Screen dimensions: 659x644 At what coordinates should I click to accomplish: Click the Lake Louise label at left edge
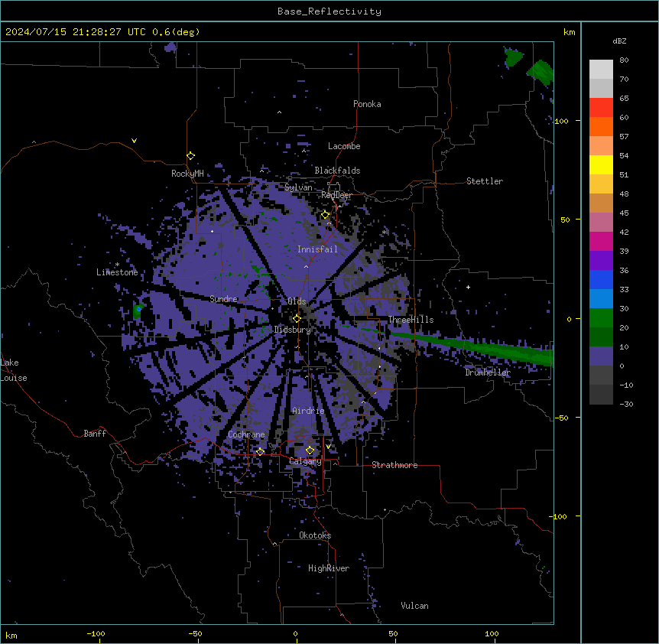click(14, 370)
